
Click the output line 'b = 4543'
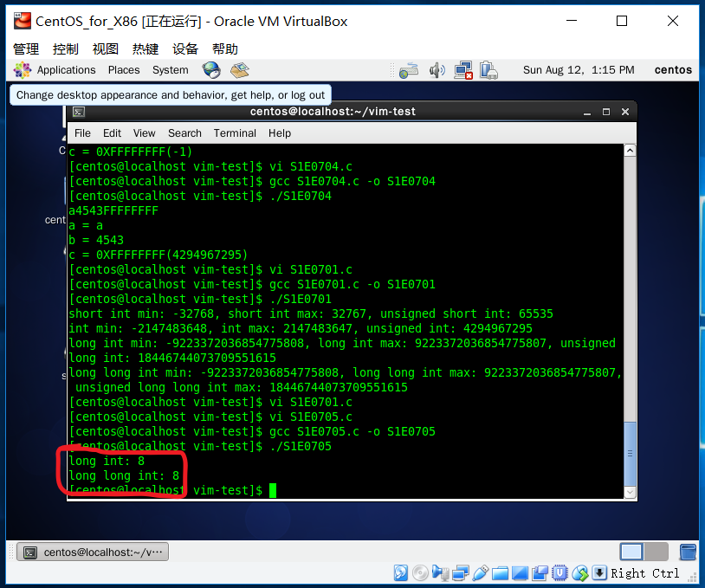[96, 240]
